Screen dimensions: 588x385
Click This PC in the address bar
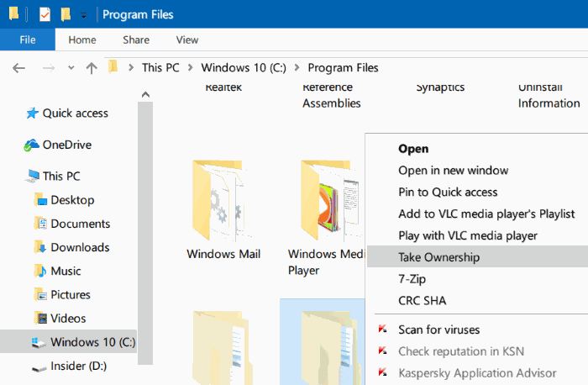160,67
